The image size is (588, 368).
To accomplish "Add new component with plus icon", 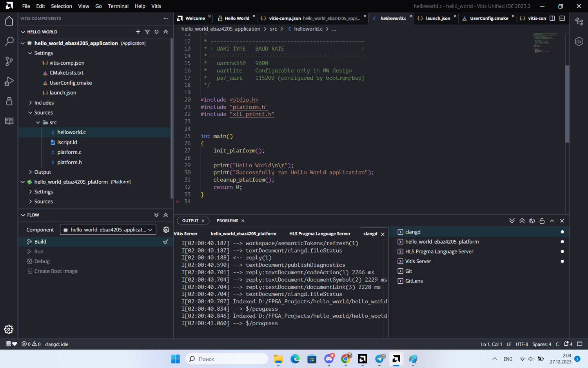I will pos(138,32).
